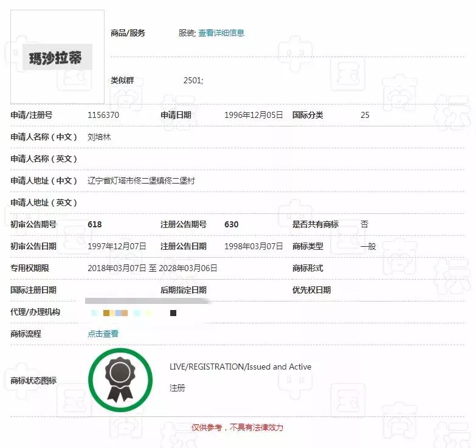The height and width of the screenshot is (448, 476).
Task: Select the shared trademark value 否
Action: (365, 224)
